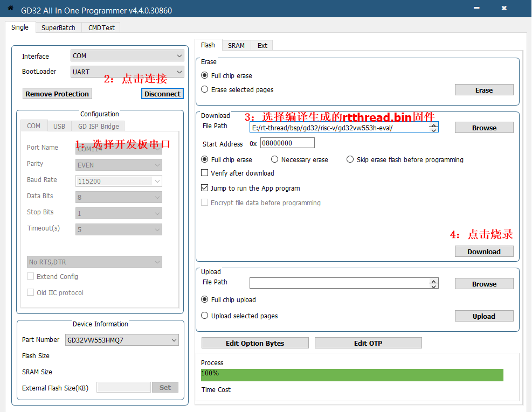Click the External Flash Size input field
This screenshot has height=412, width=532.
[x=123, y=387]
